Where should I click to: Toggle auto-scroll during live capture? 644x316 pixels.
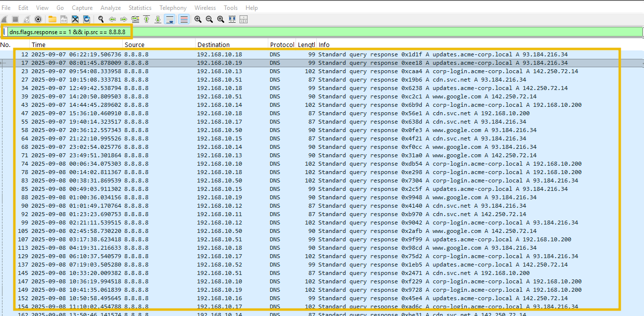click(169, 19)
